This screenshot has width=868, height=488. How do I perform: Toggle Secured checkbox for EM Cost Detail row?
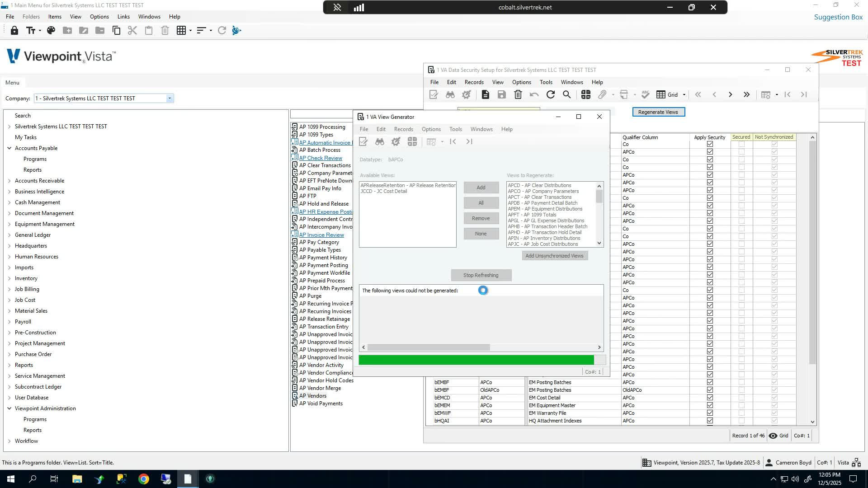pos(741,398)
